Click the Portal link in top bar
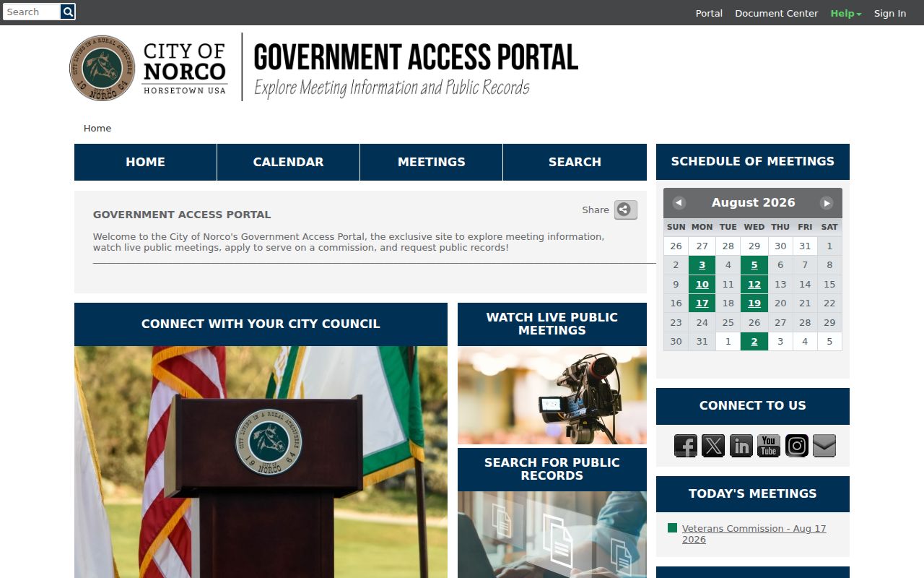The height and width of the screenshot is (578, 924). tap(709, 13)
